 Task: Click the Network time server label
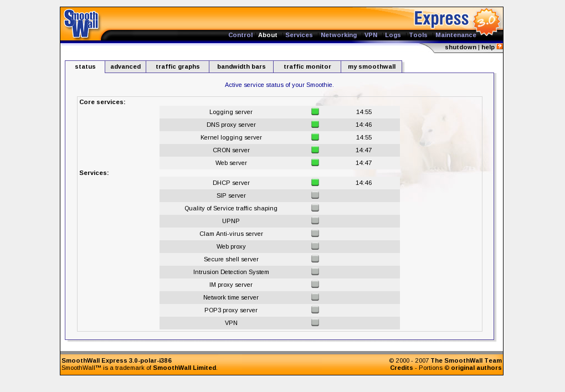tap(231, 298)
